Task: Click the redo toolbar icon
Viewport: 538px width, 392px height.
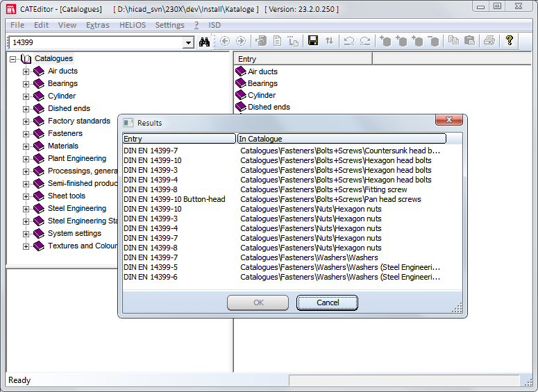Action: tap(364, 41)
